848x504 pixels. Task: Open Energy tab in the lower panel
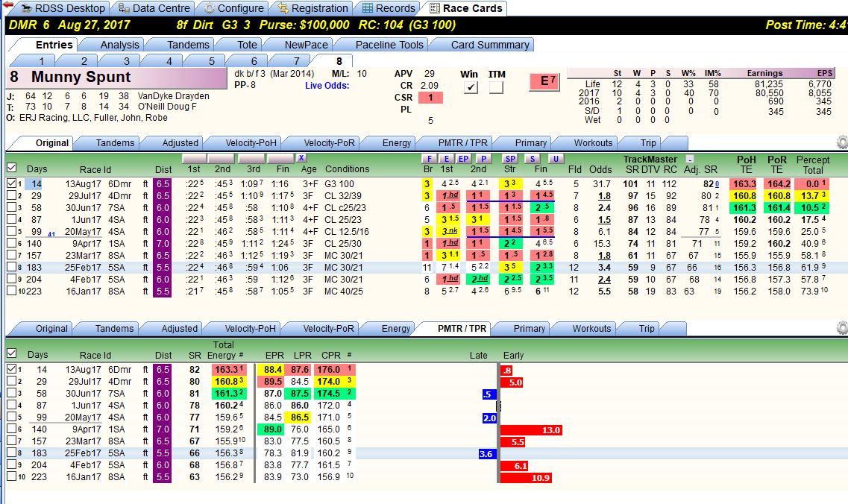click(x=395, y=328)
